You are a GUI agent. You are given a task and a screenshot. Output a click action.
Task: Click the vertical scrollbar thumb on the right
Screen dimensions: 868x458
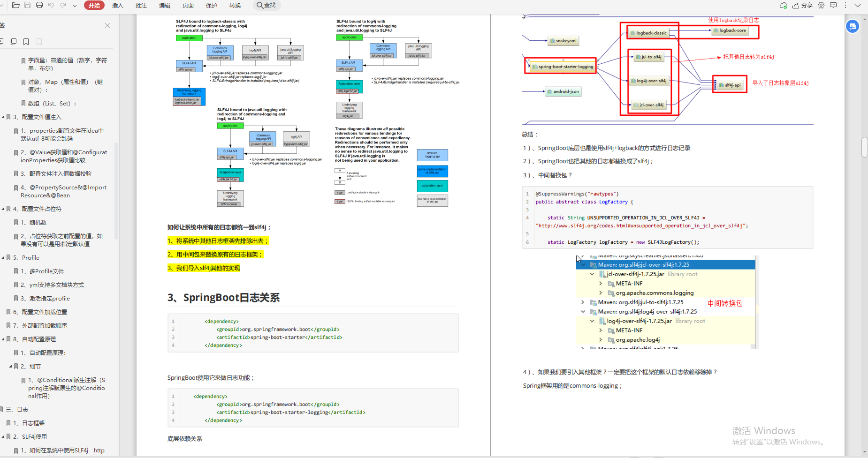tap(864, 147)
